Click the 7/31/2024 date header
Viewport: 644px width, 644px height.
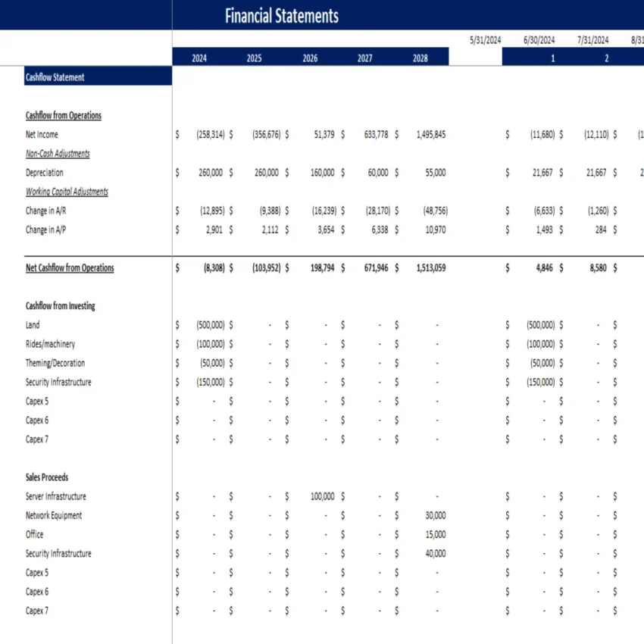pos(596,38)
